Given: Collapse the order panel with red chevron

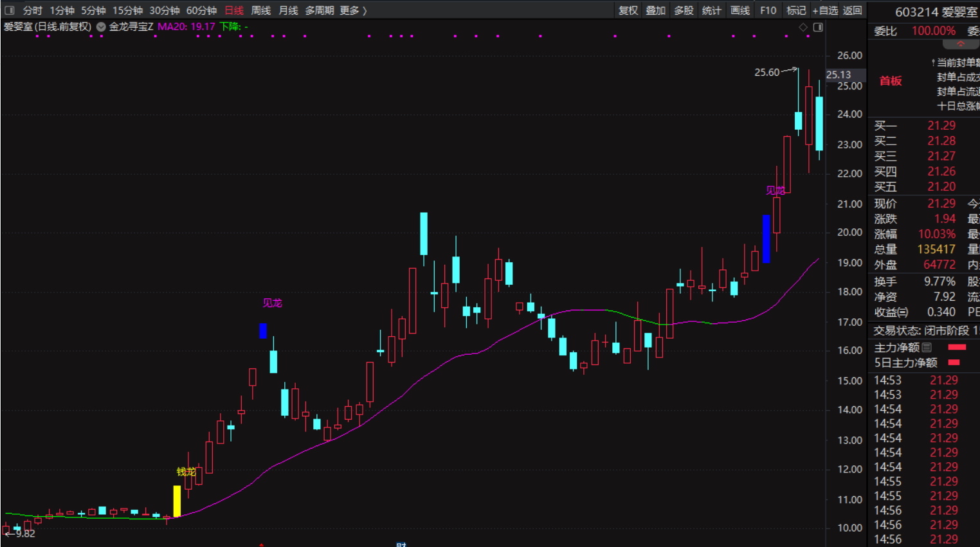Looking at the screenshot, I should [x=961, y=44].
